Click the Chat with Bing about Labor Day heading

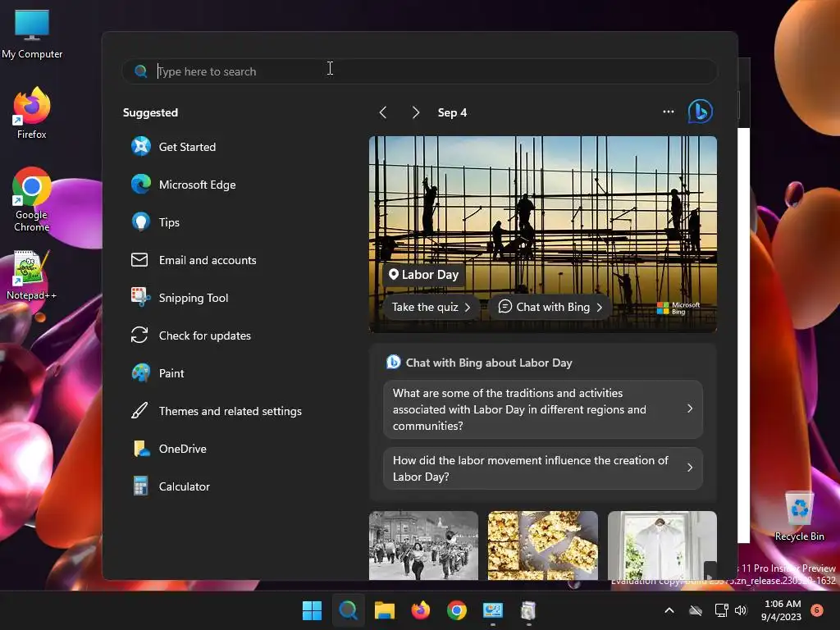(x=489, y=363)
